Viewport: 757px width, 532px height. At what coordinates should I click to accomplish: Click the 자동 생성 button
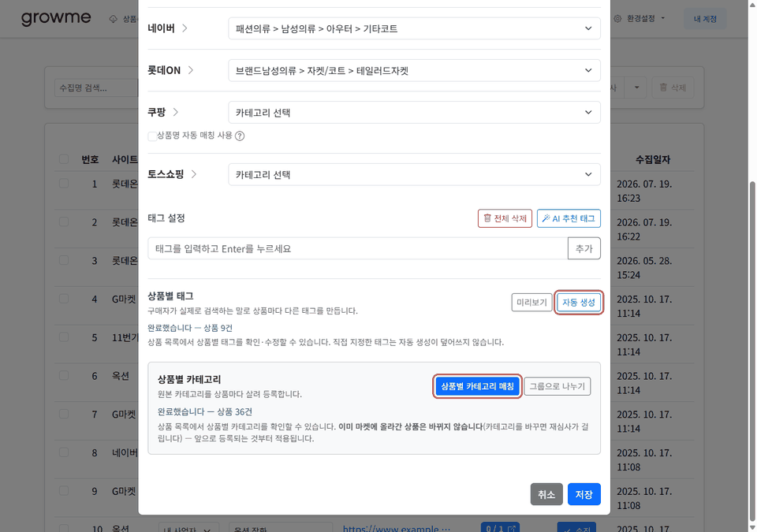coord(578,303)
